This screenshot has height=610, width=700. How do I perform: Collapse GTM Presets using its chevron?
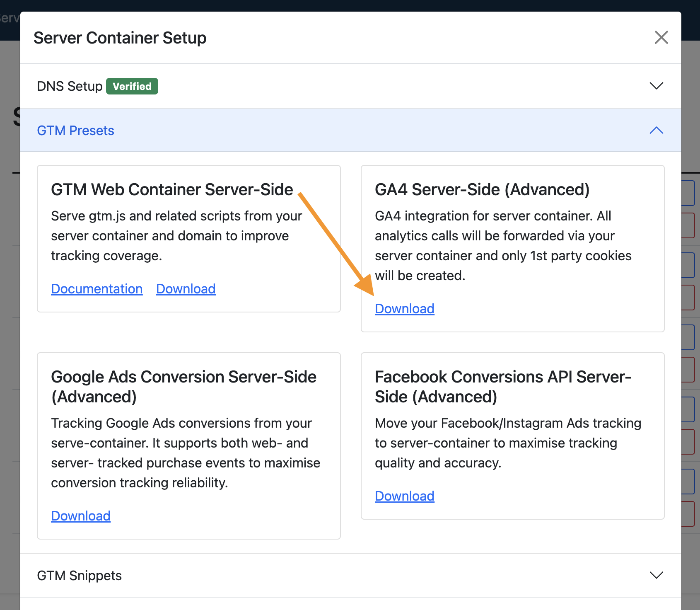(656, 130)
